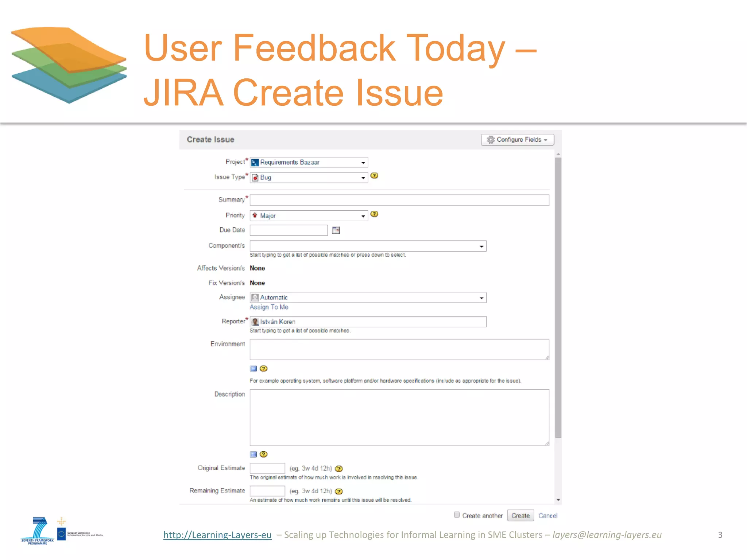The image size is (747, 560).
Task: Click the Due Date calendar picker icon
Action: [336, 230]
